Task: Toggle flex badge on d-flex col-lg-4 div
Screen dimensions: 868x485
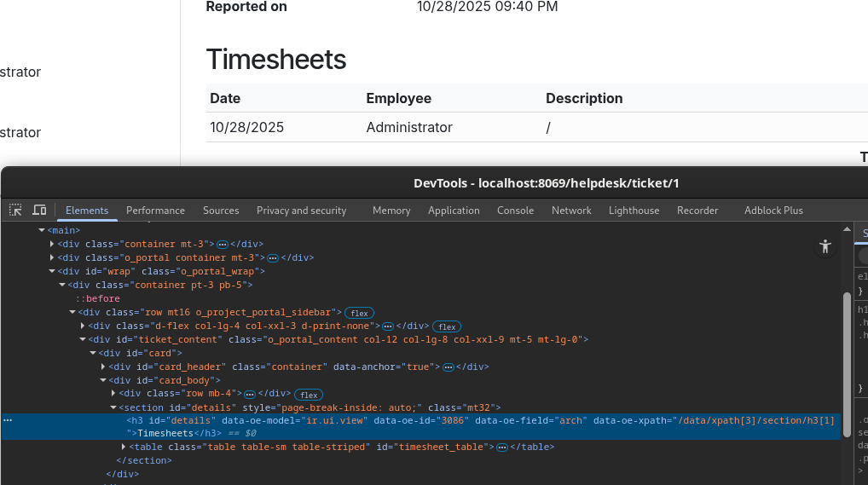Action: click(x=446, y=326)
